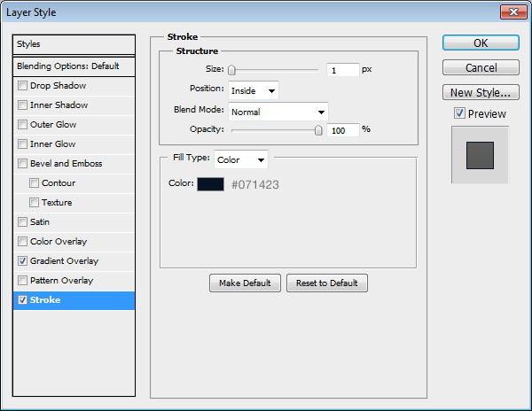Check the Inner Glow effect box

(22, 144)
